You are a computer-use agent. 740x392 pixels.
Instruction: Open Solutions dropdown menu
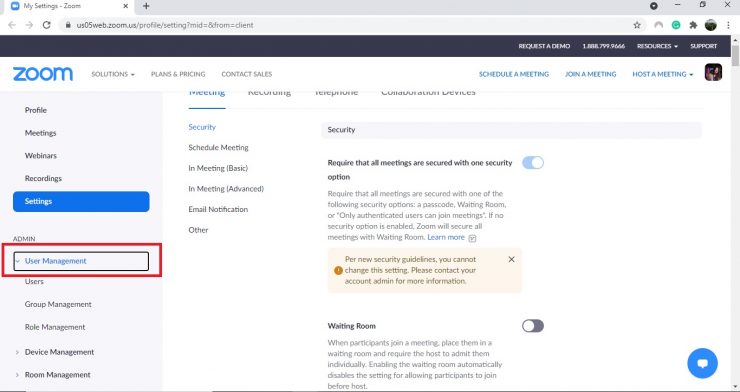tap(113, 74)
